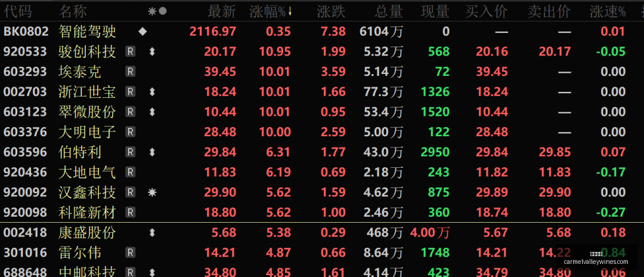Click the sun and dot icons in header

pyautogui.click(x=157, y=11)
